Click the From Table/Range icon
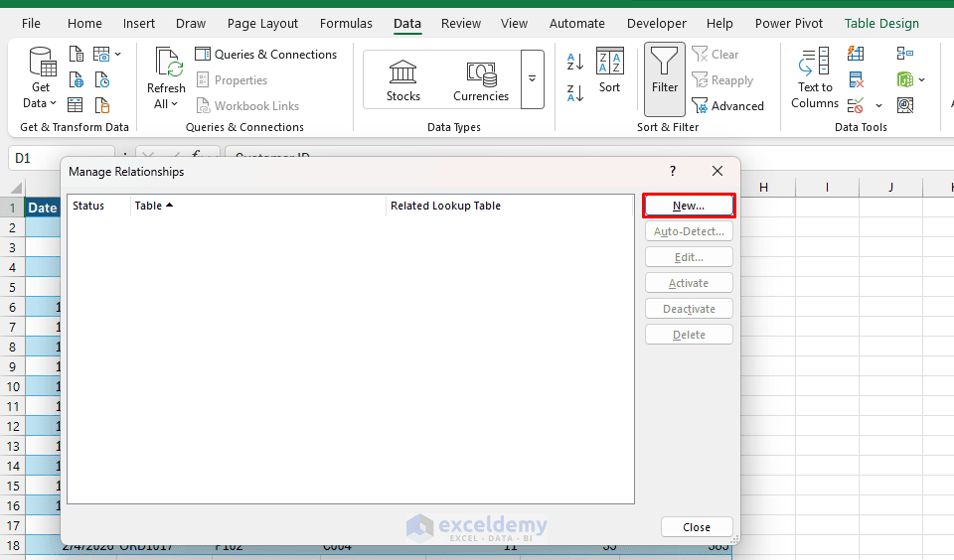Screen dimensions: 954x560 click(x=75, y=105)
